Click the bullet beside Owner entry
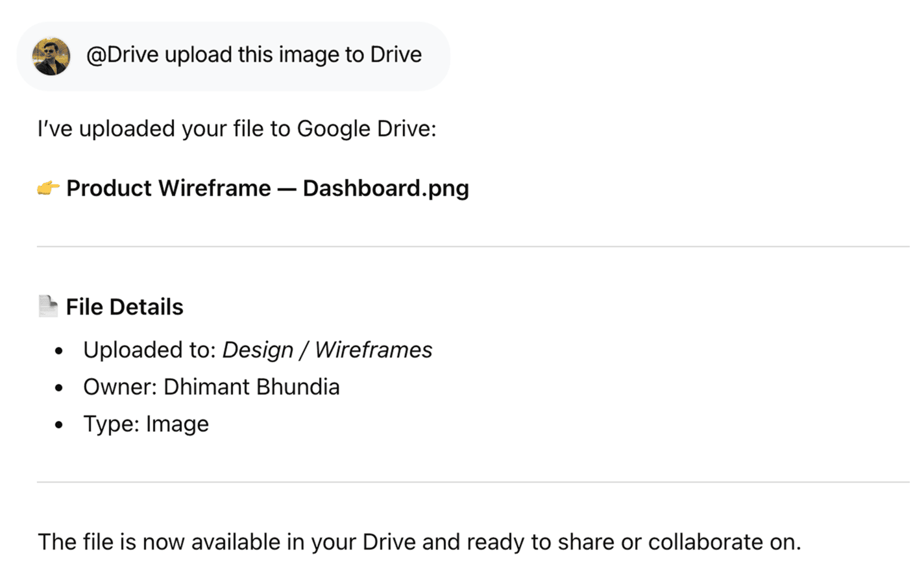Viewport: 924px width, 584px height. (59, 387)
